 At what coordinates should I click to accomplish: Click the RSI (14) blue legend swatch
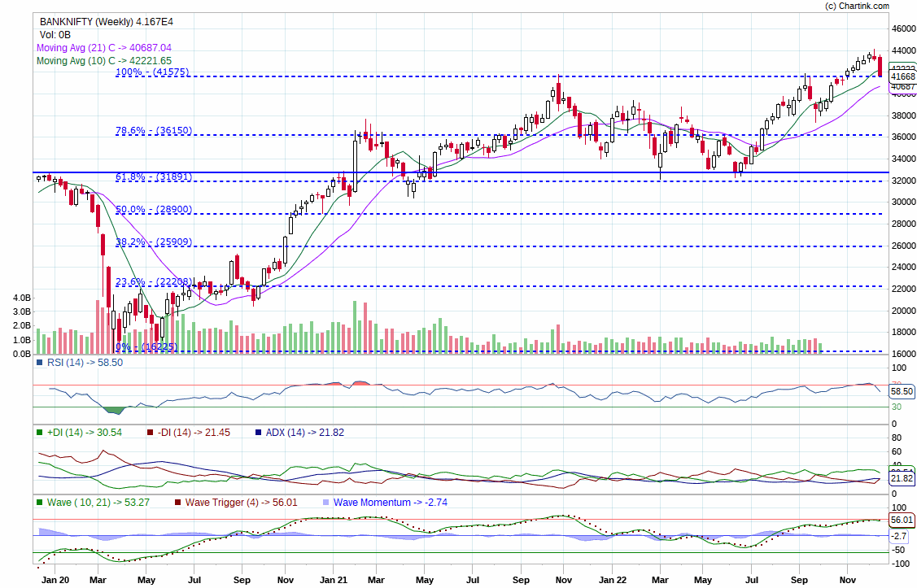click(40, 363)
